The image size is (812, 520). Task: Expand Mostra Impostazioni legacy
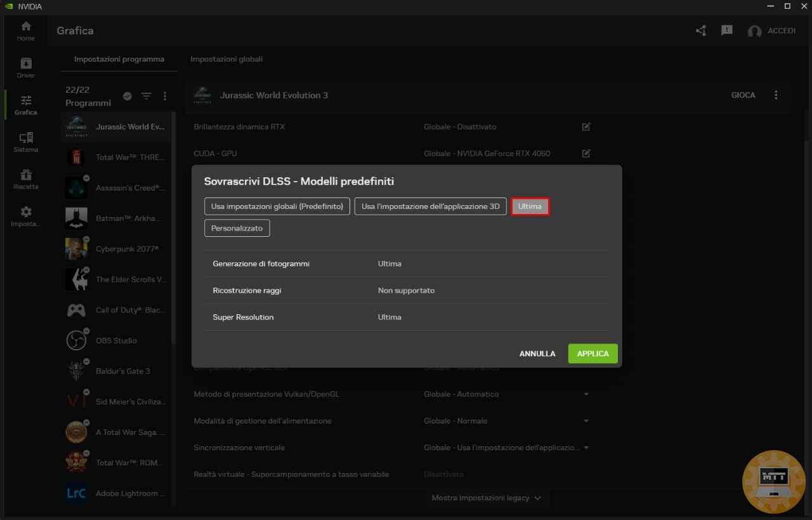click(x=487, y=498)
